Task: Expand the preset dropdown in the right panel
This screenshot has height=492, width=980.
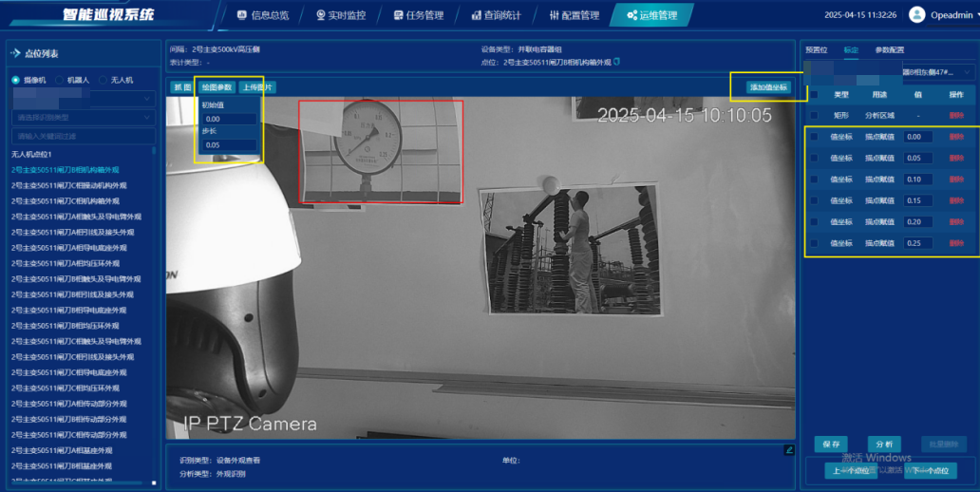Action: 968,72
